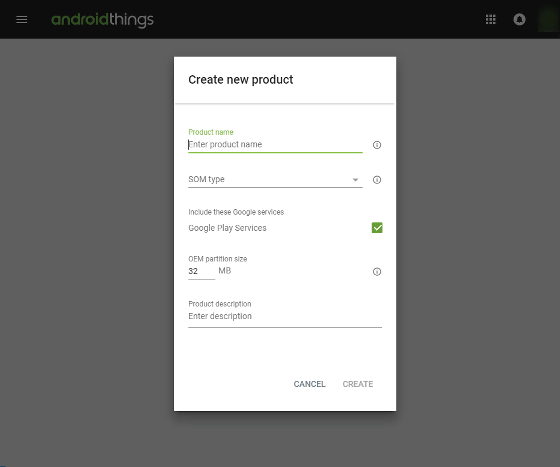Open the account avatar menu
Screen dimensions: 560x467
pos(549,19)
